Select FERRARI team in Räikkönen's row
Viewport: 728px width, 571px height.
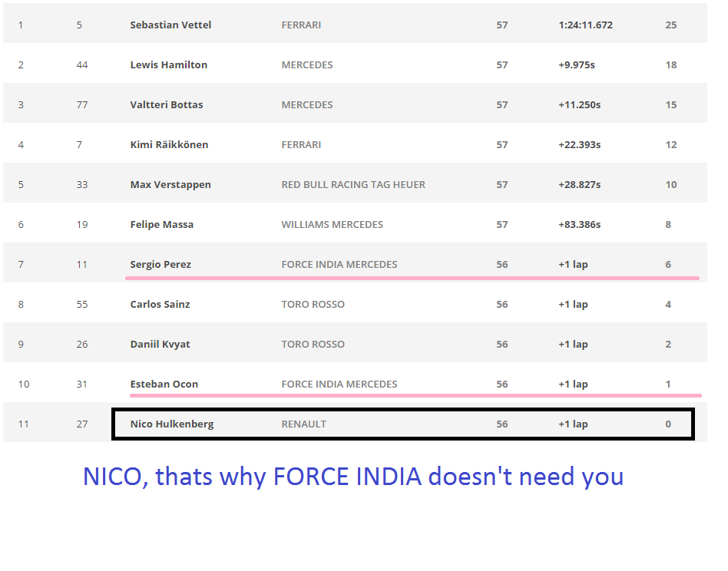coord(301,145)
